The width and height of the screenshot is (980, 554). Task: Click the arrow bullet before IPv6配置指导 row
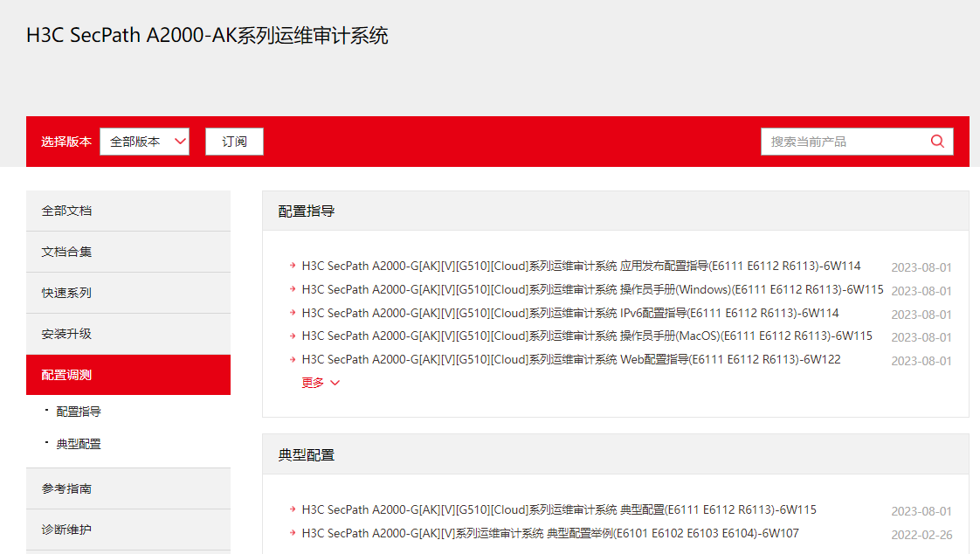coord(292,312)
